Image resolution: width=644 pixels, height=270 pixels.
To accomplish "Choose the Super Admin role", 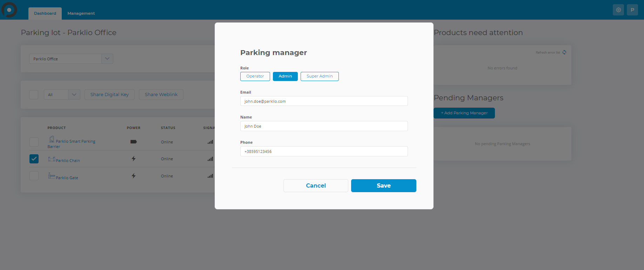I will pyautogui.click(x=320, y=76).
